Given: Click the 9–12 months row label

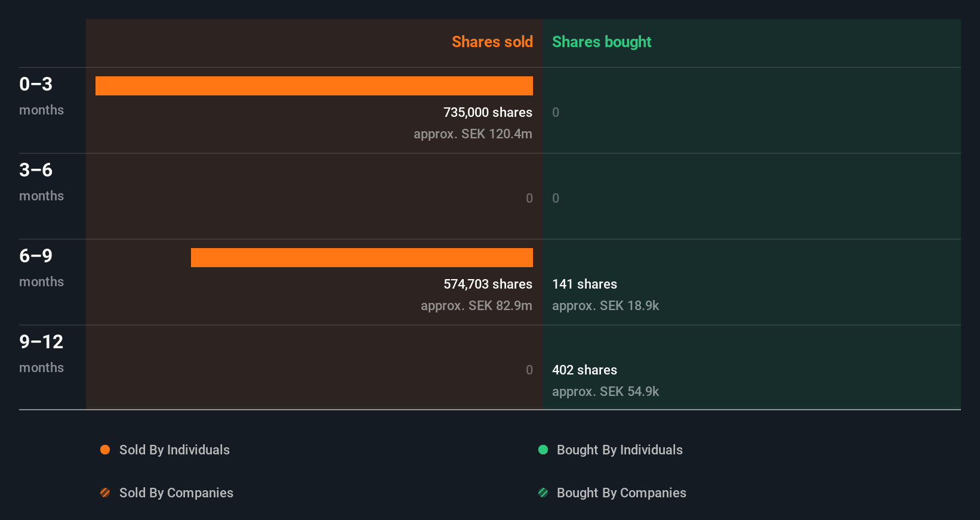Looking at the screenshot, I should tap(41, 354).
